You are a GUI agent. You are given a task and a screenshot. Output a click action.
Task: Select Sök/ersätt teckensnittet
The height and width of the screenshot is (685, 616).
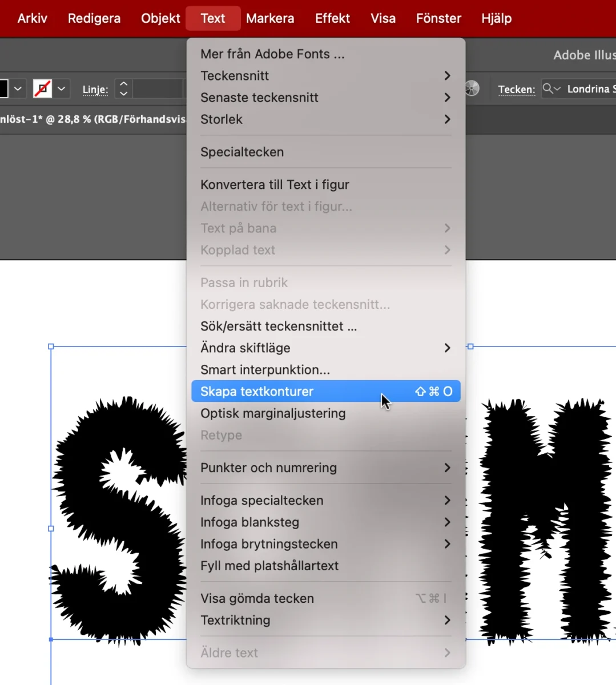(x=326, y=326)
